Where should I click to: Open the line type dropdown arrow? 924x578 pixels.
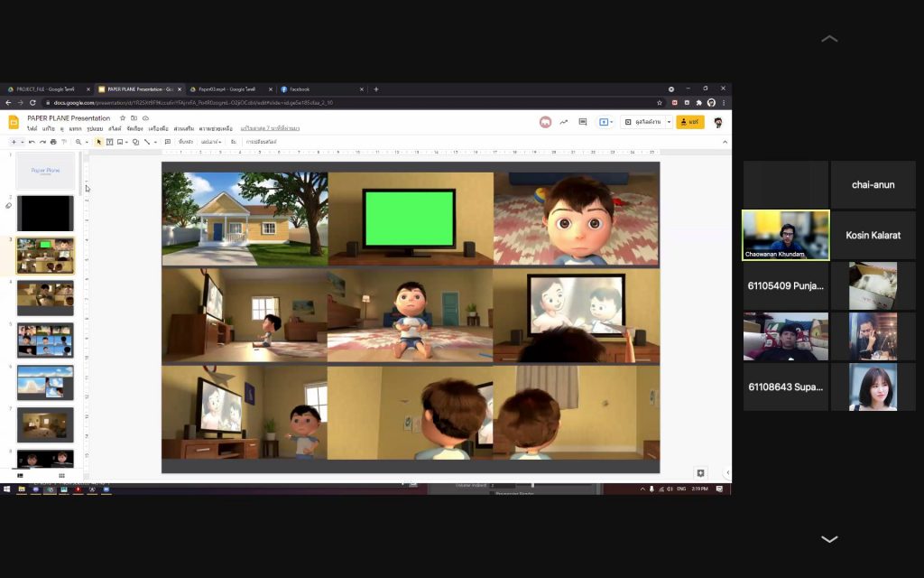[x=155, y=142]
